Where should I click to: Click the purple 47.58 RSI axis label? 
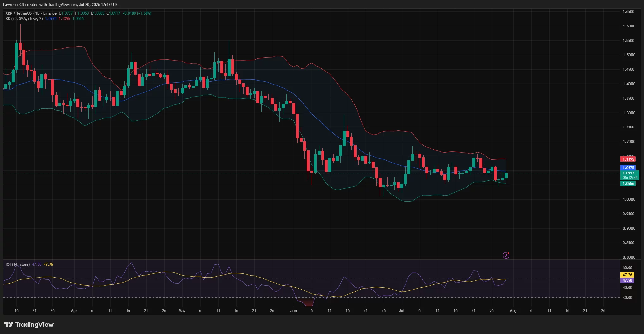pos(627,280)
